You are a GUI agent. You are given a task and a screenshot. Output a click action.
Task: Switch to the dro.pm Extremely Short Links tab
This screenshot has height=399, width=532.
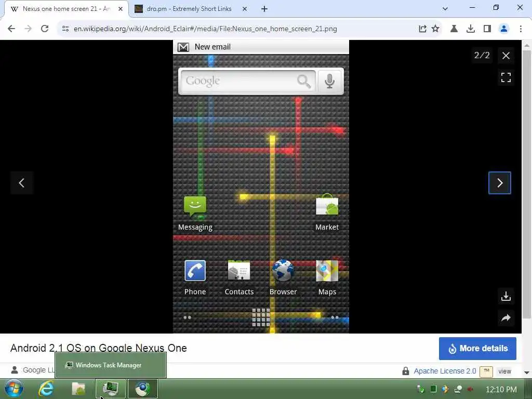pyautogui.click(x=189, y=9)
